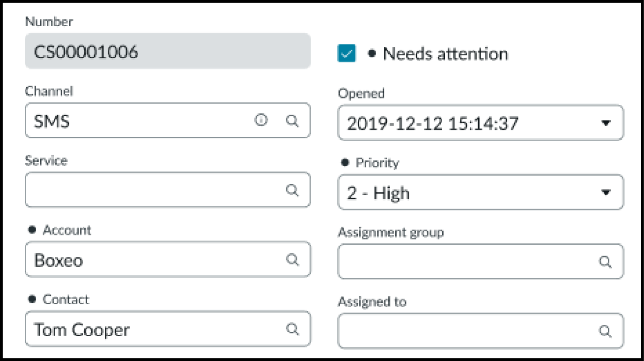This screenshot has width=644, height=361.
Task: Open the Channel lookup search icon
Action: click(292, 120)
